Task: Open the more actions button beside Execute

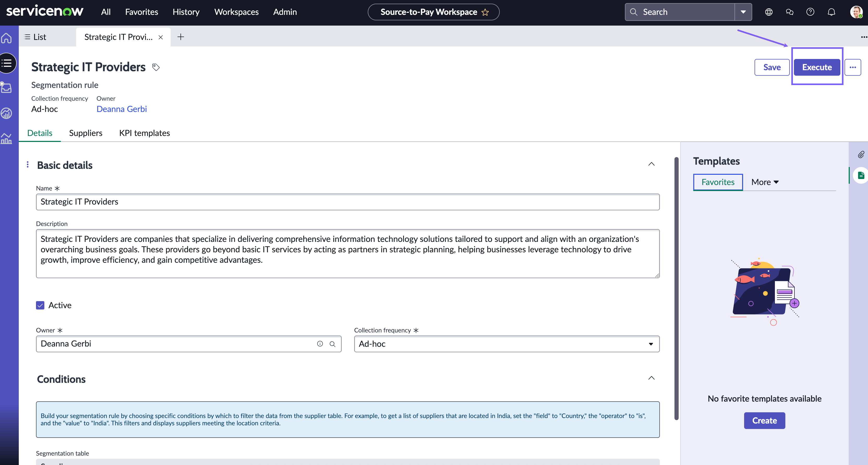Action: (x=853, y=67)
